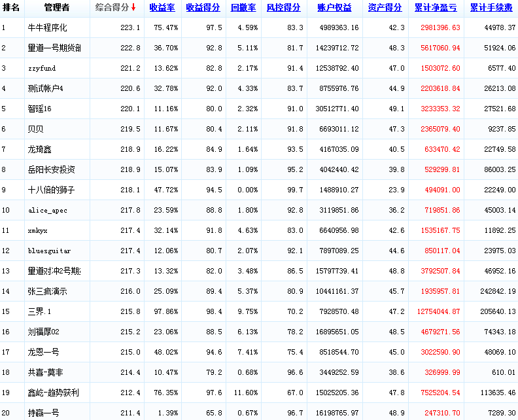The width and height of the screenshot is (518, 420).
Task: Sort table by 收益得分 header
Action: 203,8
